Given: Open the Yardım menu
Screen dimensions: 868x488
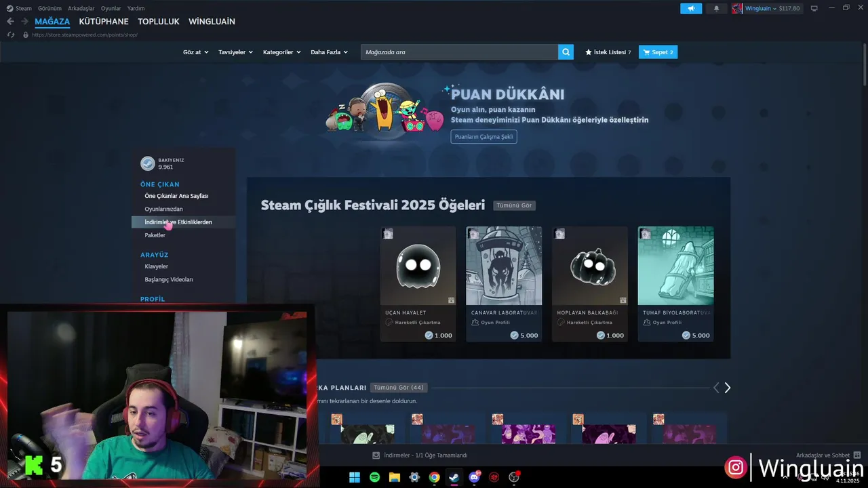Looking at the screenshot, I should pyautogui.click(x=136, y=8).
